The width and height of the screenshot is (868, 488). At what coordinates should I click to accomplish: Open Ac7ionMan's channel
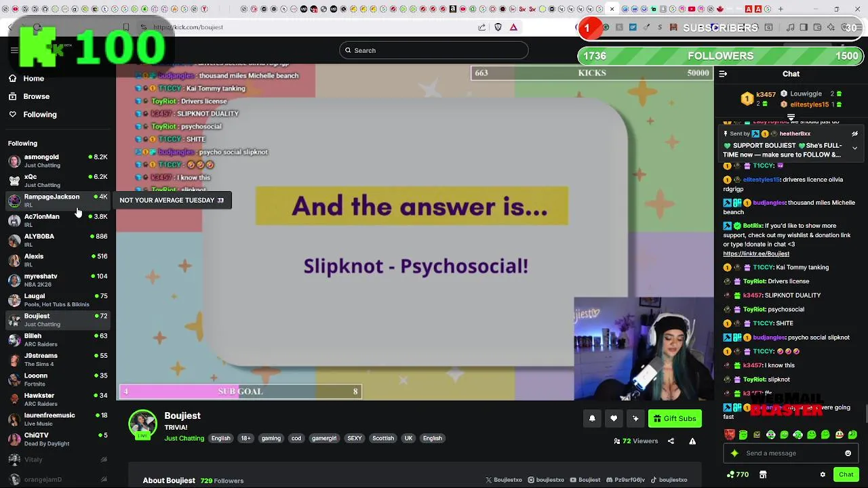[58, 220]
